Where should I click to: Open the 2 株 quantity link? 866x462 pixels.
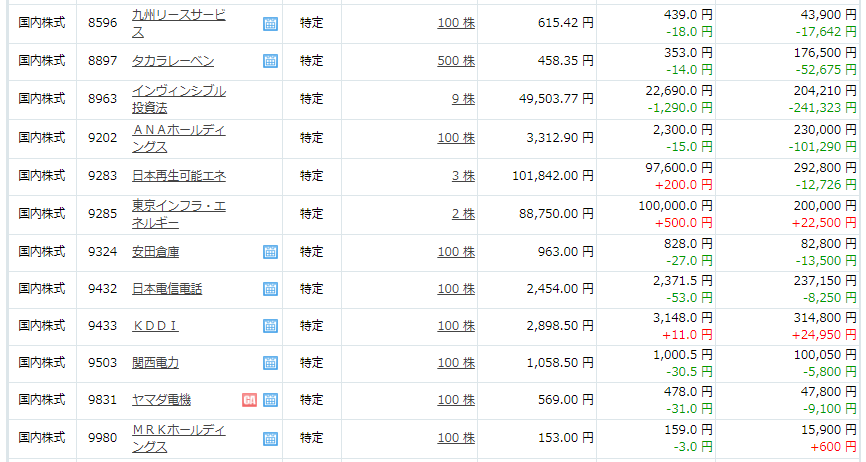point(462,214)
